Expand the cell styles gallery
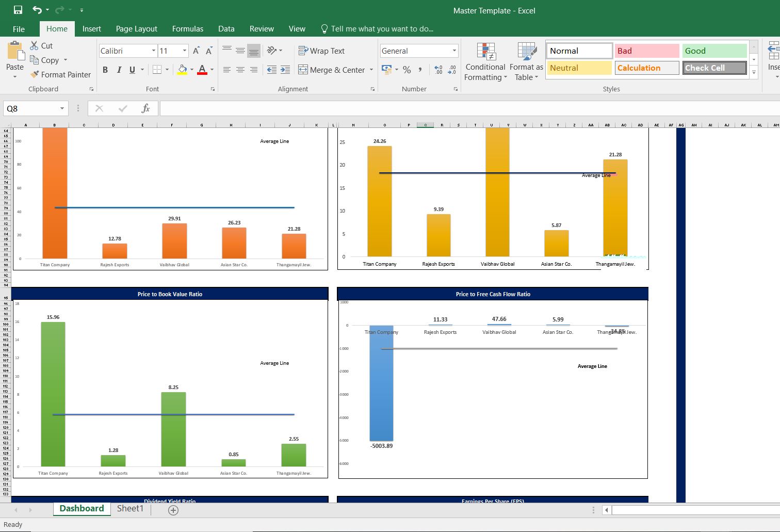The image size is (780, 532). click(754, 72)
